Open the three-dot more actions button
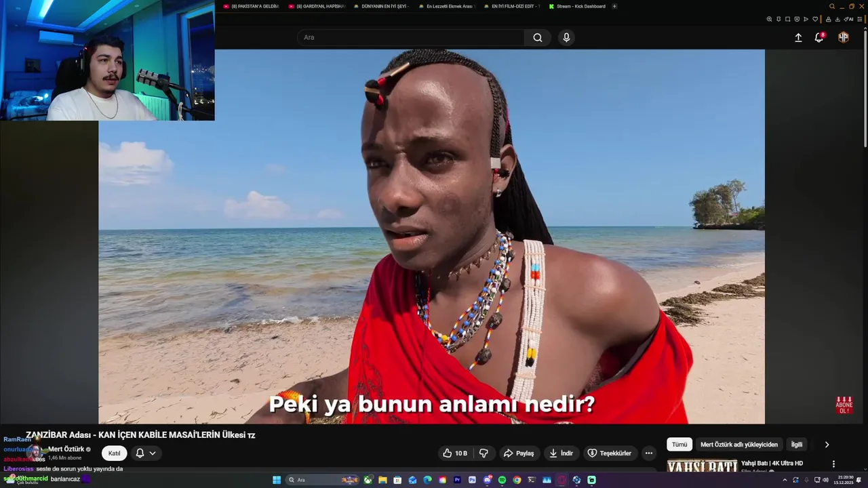 click(x=649, y=453)
